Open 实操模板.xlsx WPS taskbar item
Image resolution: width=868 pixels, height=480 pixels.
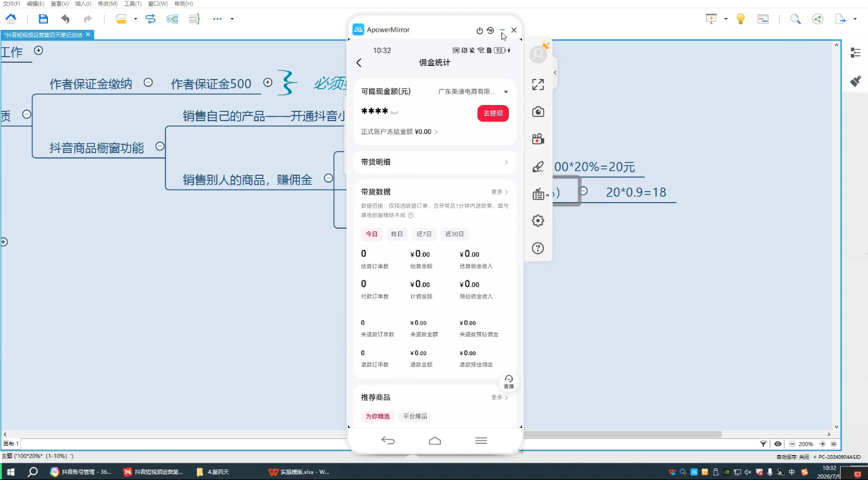click(x=299, y=472)
